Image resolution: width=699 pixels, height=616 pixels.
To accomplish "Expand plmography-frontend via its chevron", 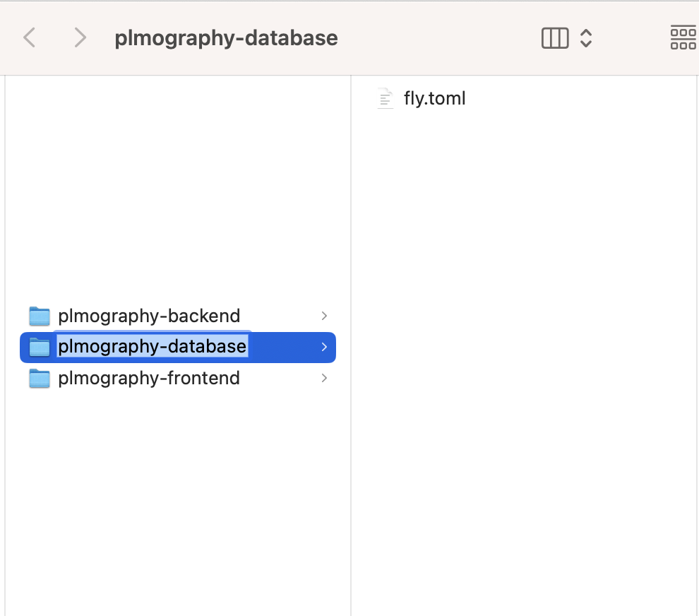I will tap(324, 378).
